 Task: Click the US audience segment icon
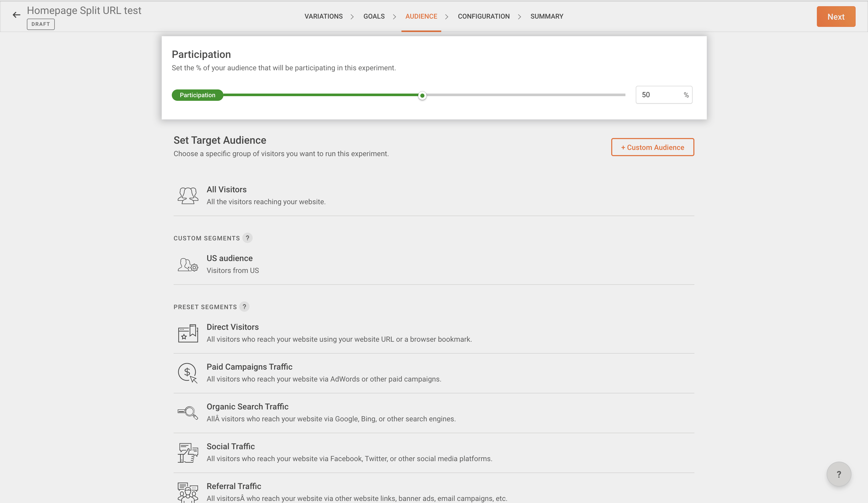(188, 265)
